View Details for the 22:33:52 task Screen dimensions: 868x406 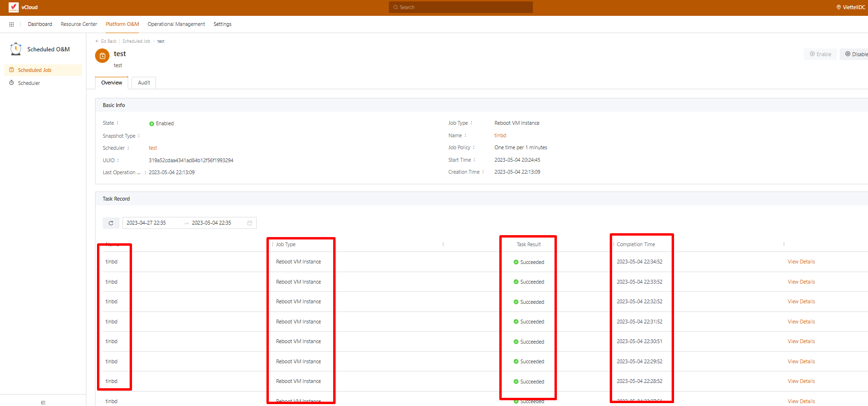(801, 282)
